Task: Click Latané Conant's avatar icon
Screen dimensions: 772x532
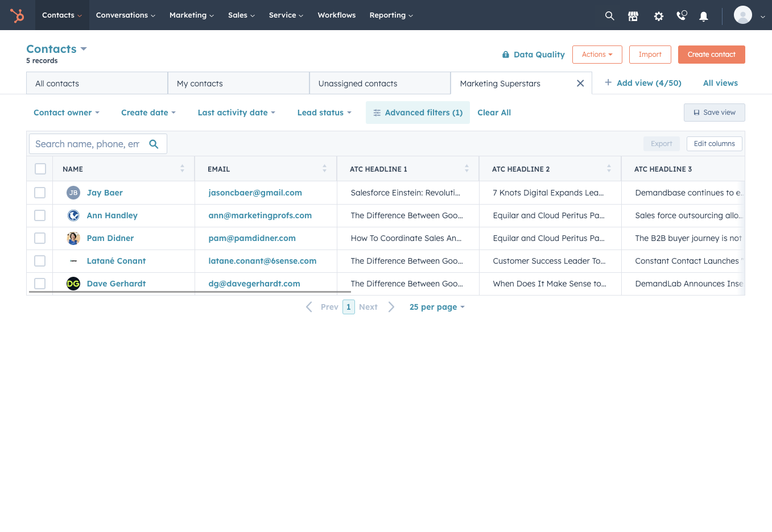Action: (73, 261)
